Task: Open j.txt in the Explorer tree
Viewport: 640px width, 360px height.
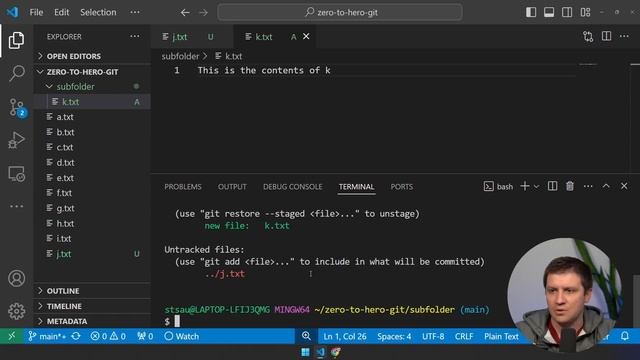Action: click(92, 254)
